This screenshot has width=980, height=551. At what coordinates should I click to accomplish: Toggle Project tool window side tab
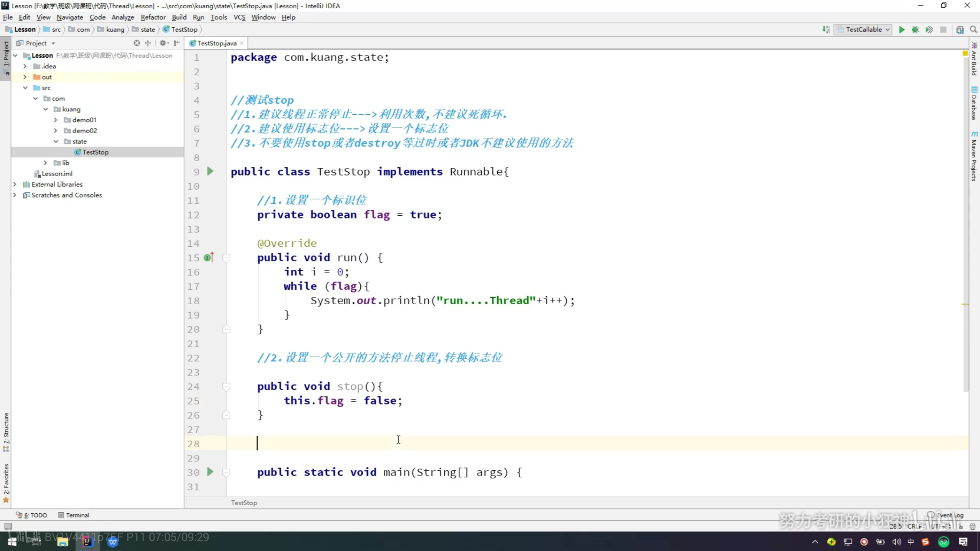click(x=6, y=59)
